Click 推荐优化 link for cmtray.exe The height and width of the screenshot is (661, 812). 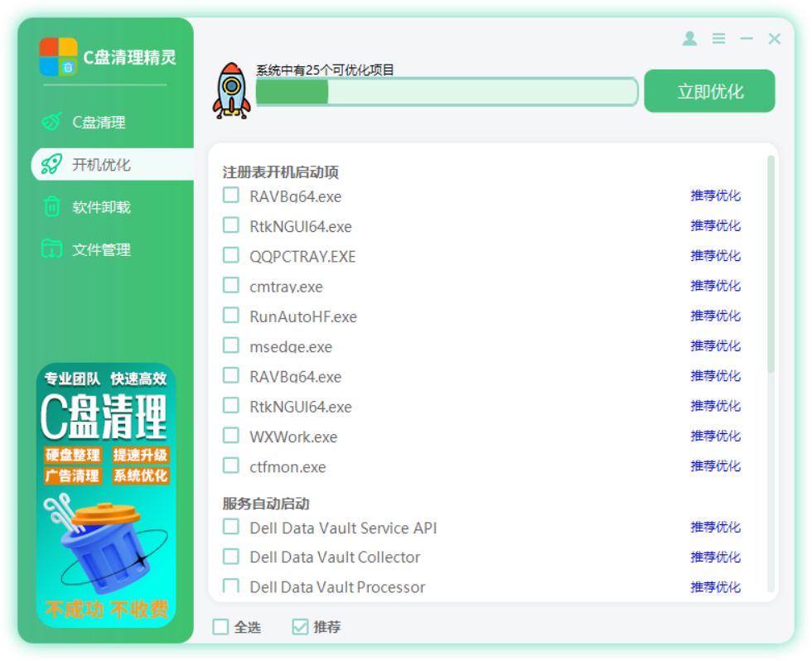click(x=716, y=286)
